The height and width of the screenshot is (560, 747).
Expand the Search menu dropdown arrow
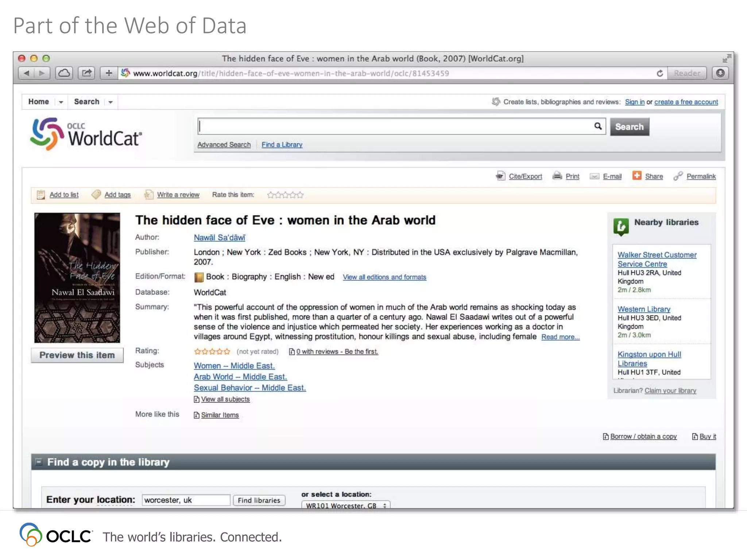point(111,102)
